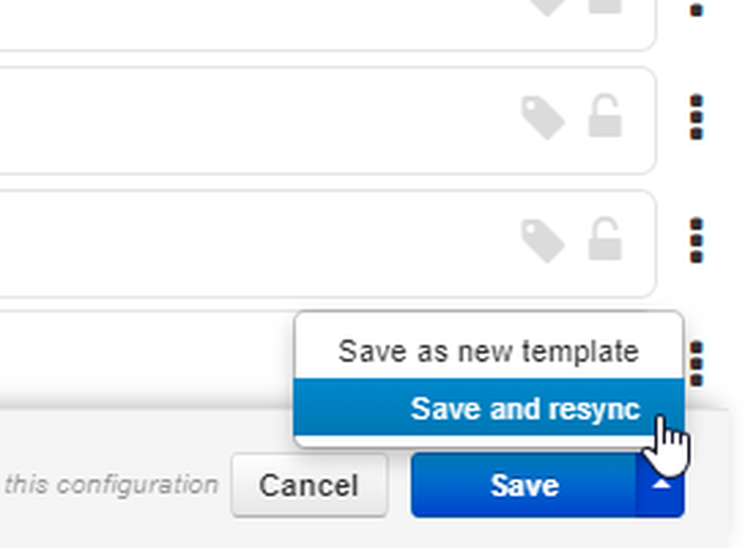The height and width of the screenshot is (548, 756).
Task: Click the partially visible tag icon at the top edge
Action: pyautogui.click(x=547, y=7)
